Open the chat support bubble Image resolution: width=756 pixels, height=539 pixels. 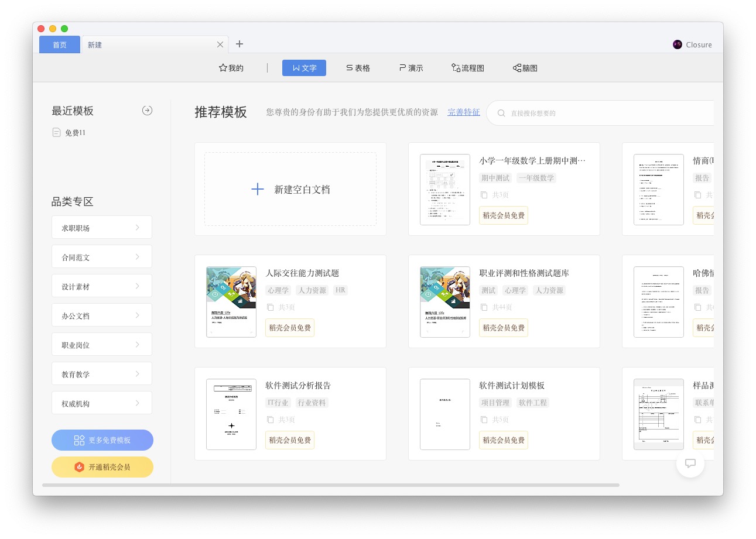(x=690, y=463)
